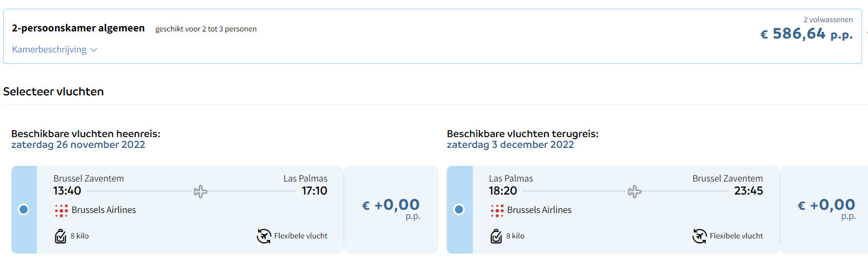Click the € 586,64 p.p. room price
868x265 pixels.
click(806, 34)
